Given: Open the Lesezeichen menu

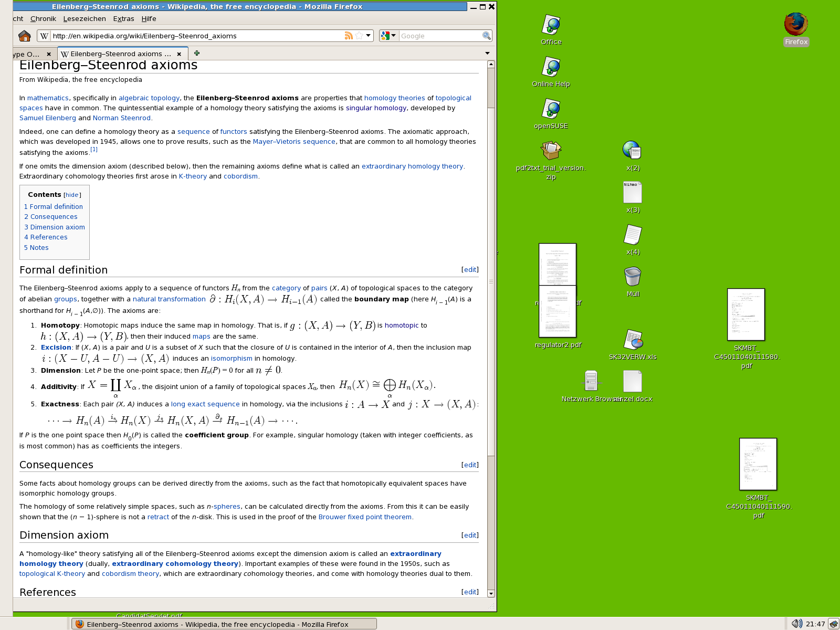Looking at the screenshot, I should pos(85,18).
